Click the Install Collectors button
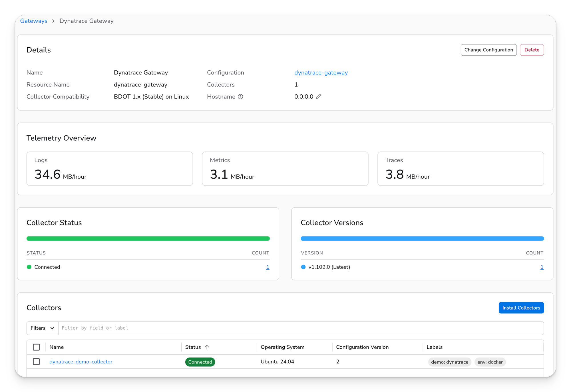 click(521, 308)
